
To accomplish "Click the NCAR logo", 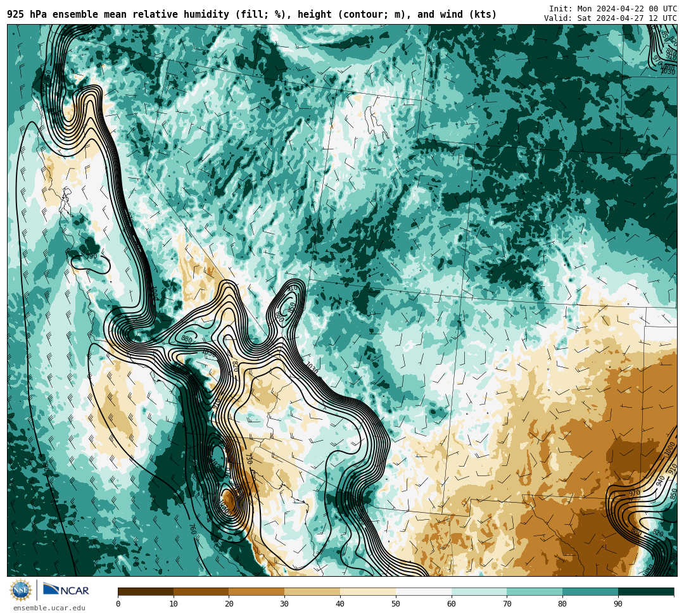I will (66, 590).
